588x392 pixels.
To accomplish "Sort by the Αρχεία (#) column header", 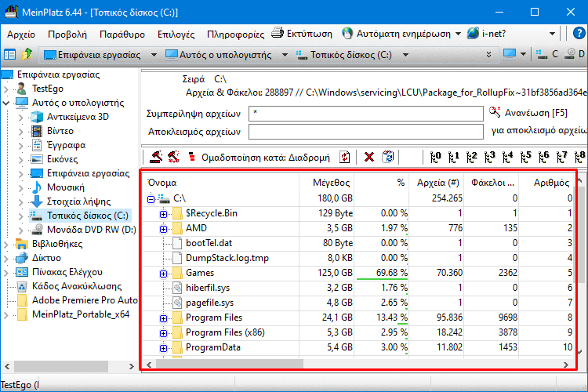I will (x=437, y=183).
